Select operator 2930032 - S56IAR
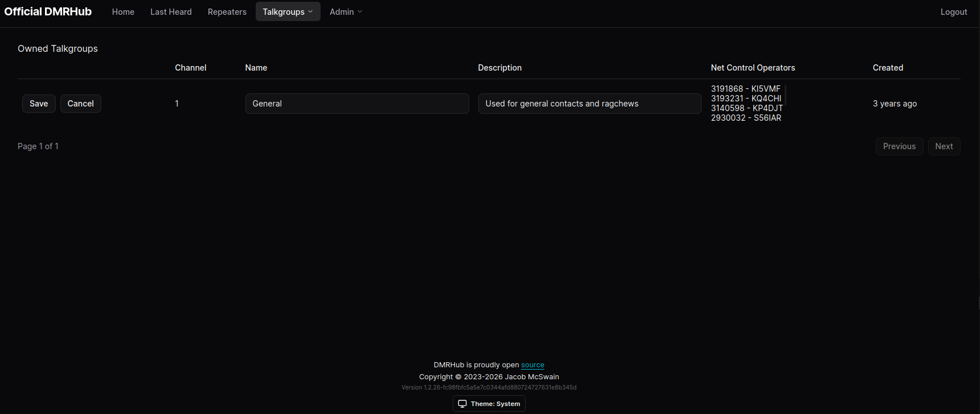 pos(746,118)
